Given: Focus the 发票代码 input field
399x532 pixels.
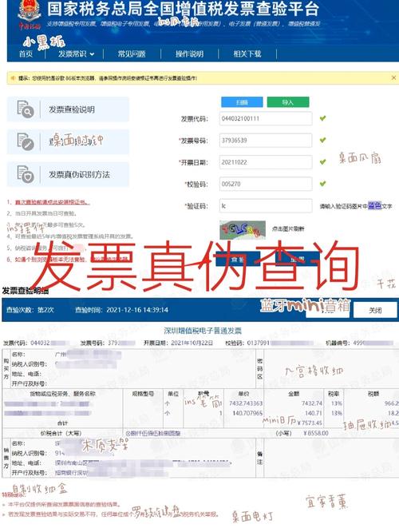Looking at the screenshot, I should point(266,118).
